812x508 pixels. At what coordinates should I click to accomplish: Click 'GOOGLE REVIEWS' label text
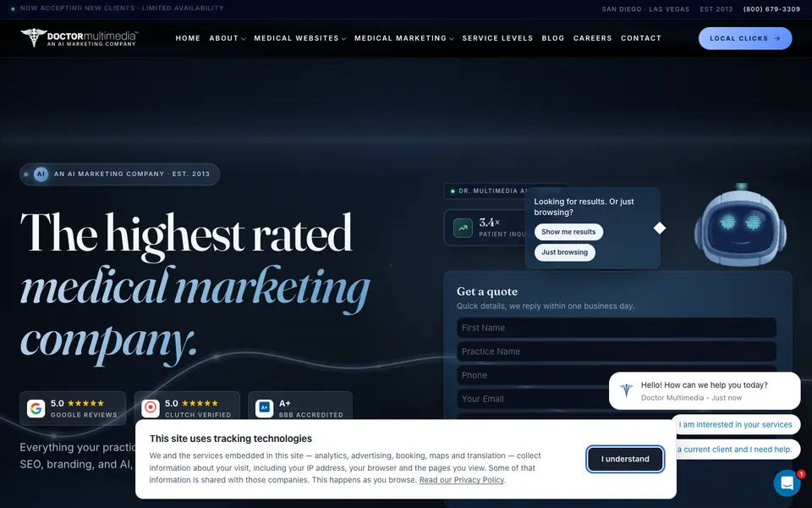tap(84, 415)
